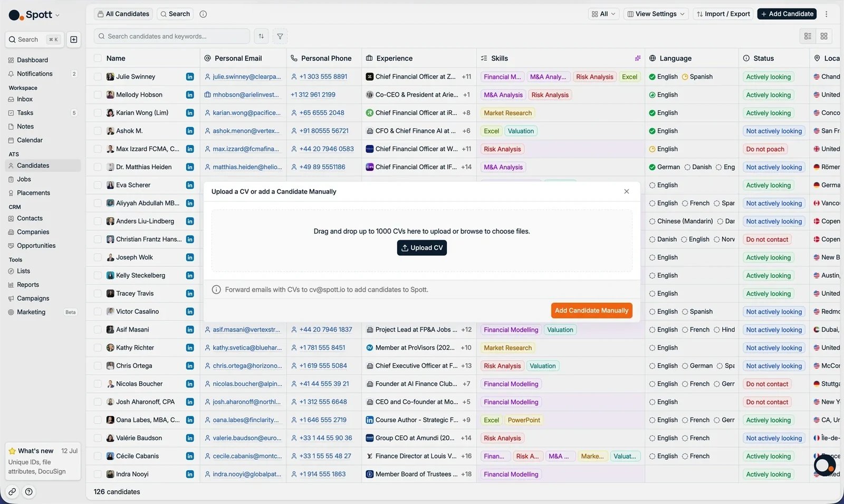Select the PowerPoint tag for Oana Labes
The height and width of the screenshot is (504, 844).
(x=524, y=420)
